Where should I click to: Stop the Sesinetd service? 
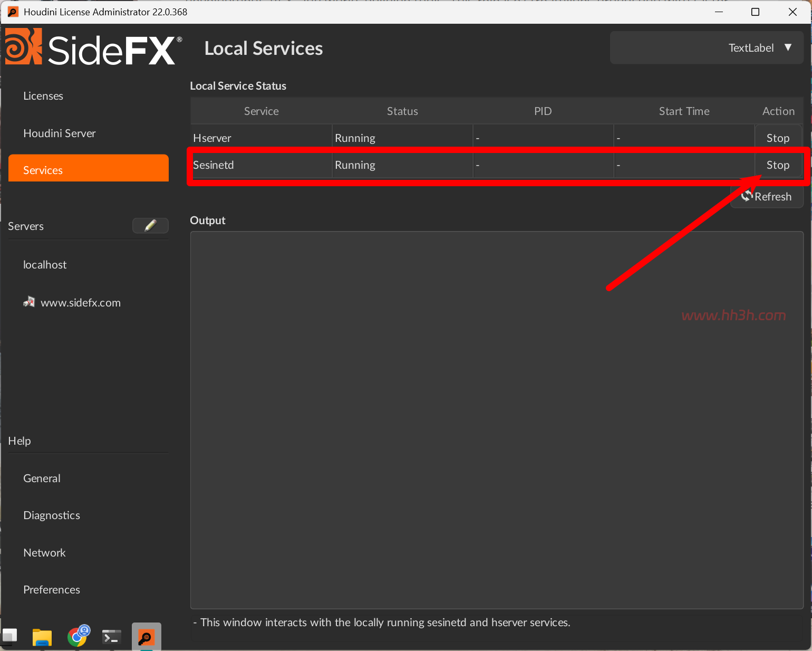tap(778, 165)
